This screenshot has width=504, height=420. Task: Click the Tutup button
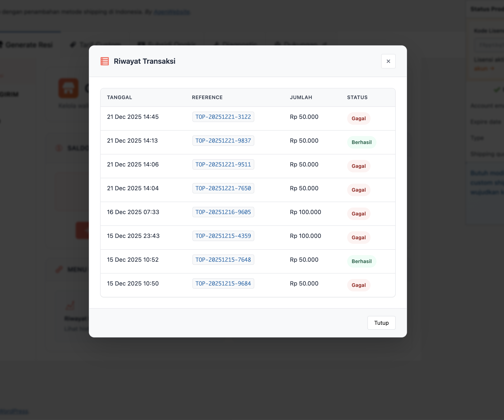click(x=381, y=322)
